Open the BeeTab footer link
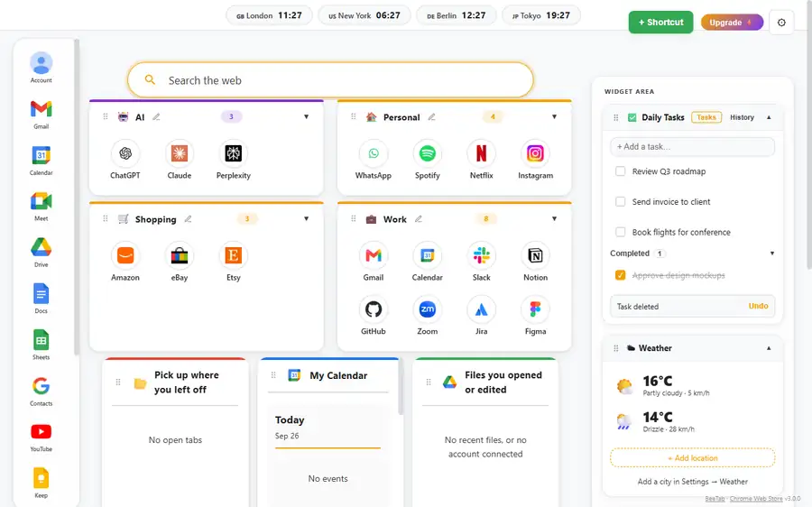The image size is (812, 507). pos(715,499)
